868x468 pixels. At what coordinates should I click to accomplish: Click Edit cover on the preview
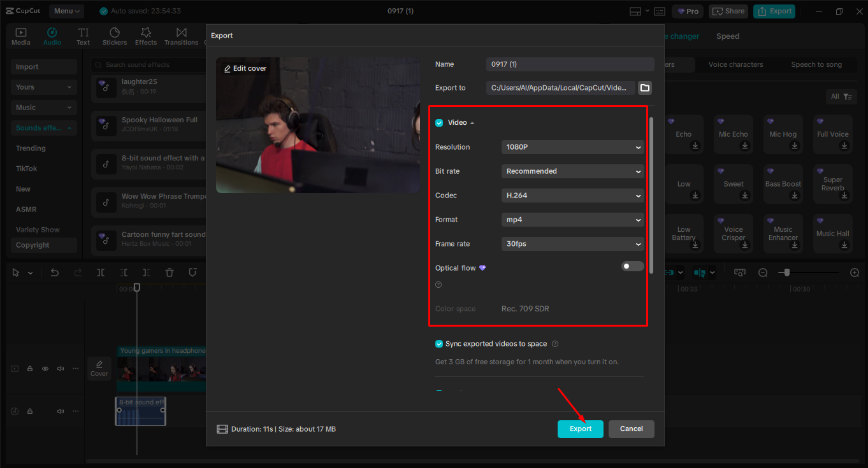coord(245,67)
